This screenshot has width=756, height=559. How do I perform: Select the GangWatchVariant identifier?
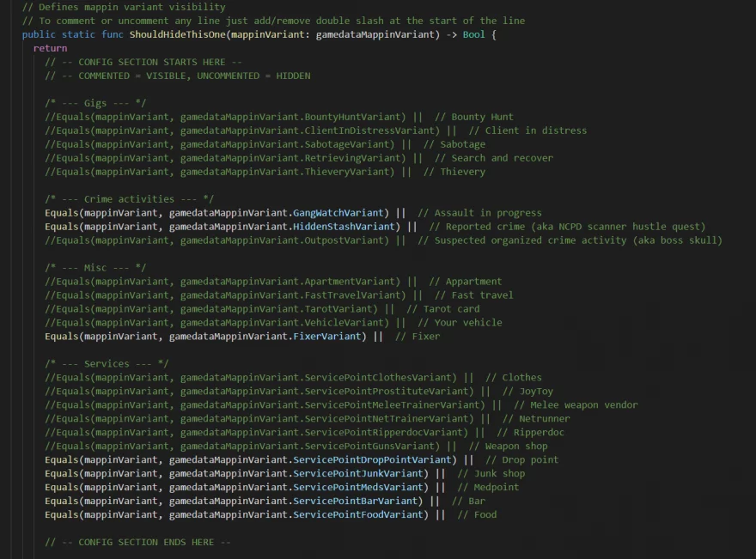pyautogui.click(x=338, y=213)
